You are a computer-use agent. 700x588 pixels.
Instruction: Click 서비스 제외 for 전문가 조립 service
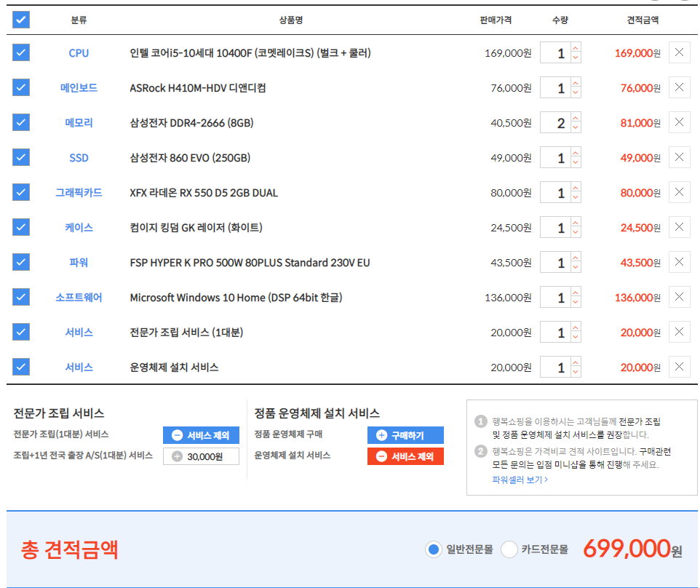200,435
